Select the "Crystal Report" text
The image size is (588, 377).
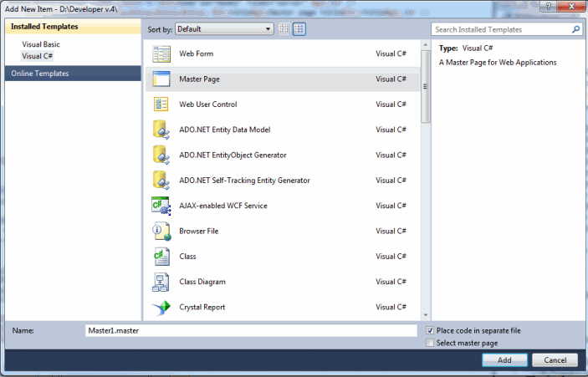202,308
